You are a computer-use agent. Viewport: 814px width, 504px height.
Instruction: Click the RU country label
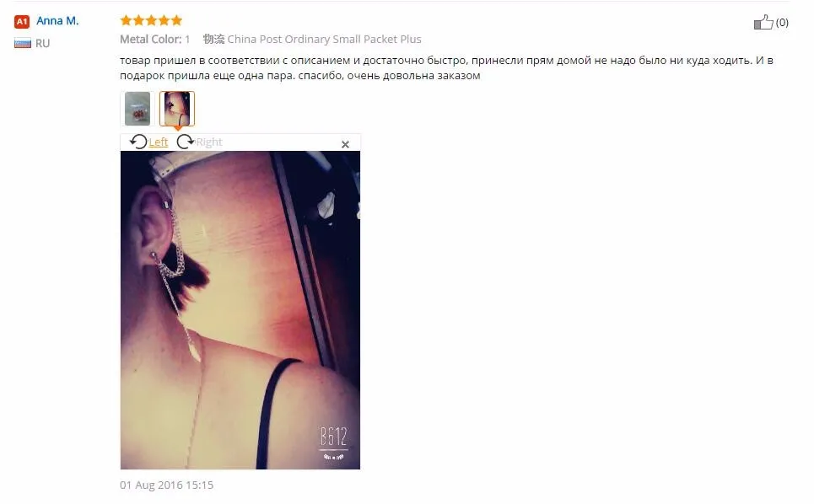42,44
